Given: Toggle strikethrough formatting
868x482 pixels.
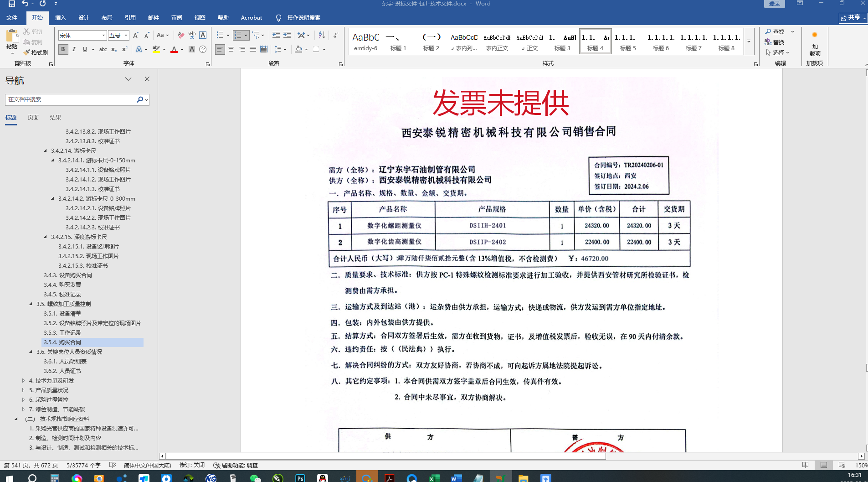Looking at the screenshot, I should [x=103, y=49].
